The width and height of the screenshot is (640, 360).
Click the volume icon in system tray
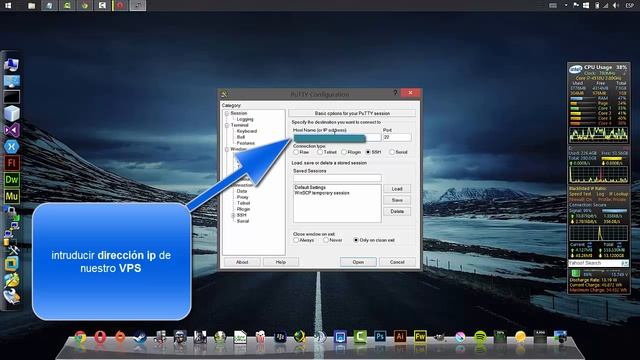coord(616,5)
